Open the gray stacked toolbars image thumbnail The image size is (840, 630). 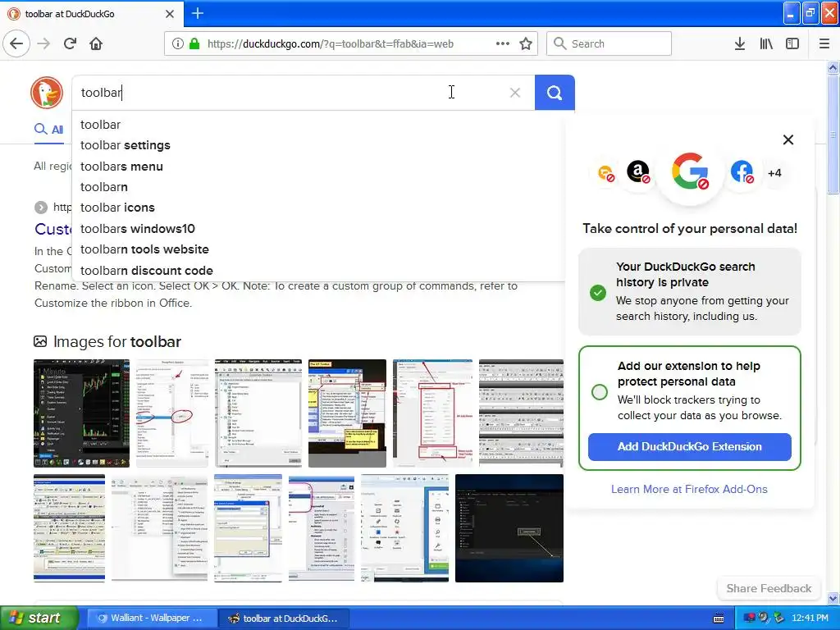point(521,413)
